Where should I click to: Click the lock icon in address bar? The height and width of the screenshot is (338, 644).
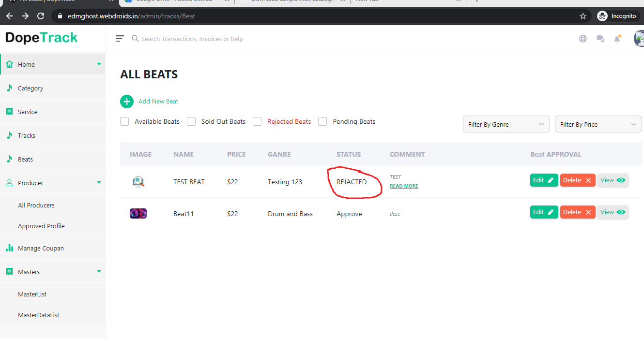click(x=60, y=16)
